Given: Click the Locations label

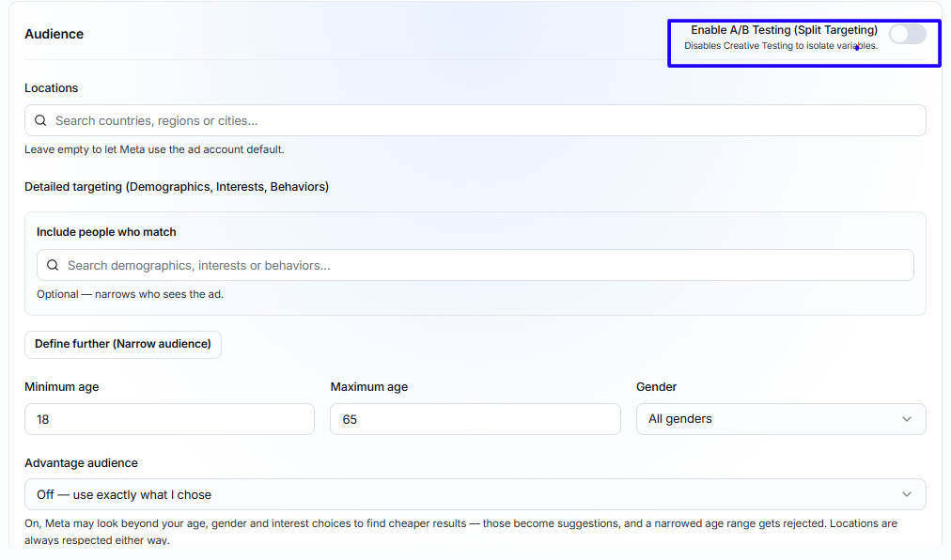Looking at the screenshot, I should [51, 88].
